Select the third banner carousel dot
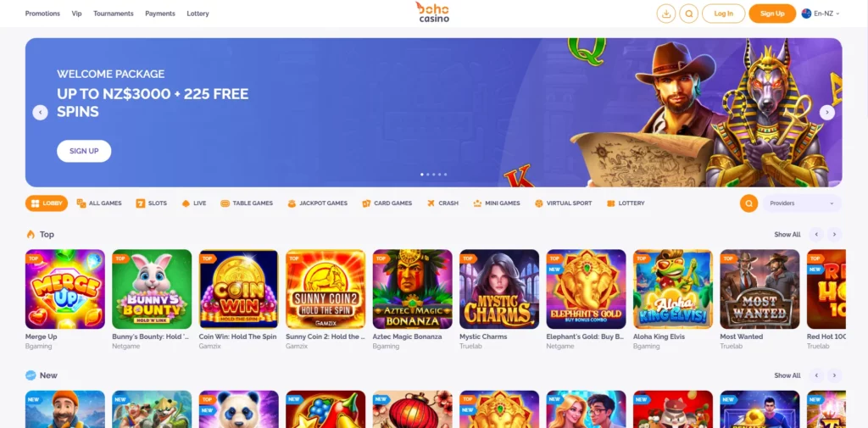 (x=433, y=175)
